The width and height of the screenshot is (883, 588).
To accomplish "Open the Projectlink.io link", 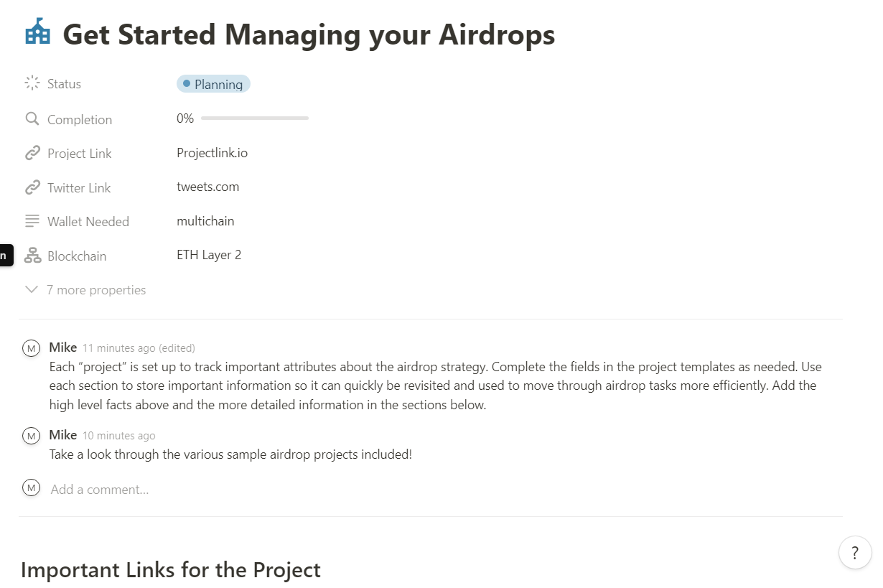I will [212, 153].
